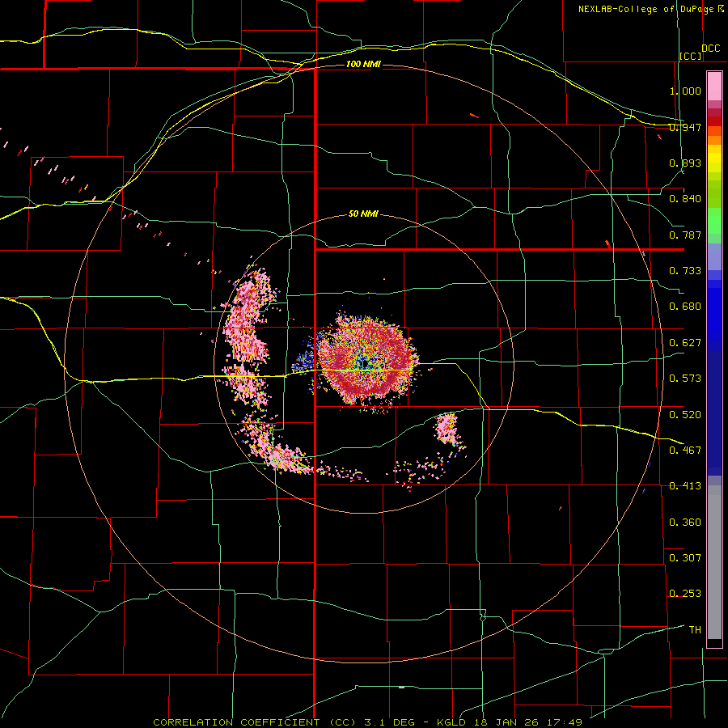Click the KGLD station identifier
Screen dimensions: 728x728
(452, 722)
